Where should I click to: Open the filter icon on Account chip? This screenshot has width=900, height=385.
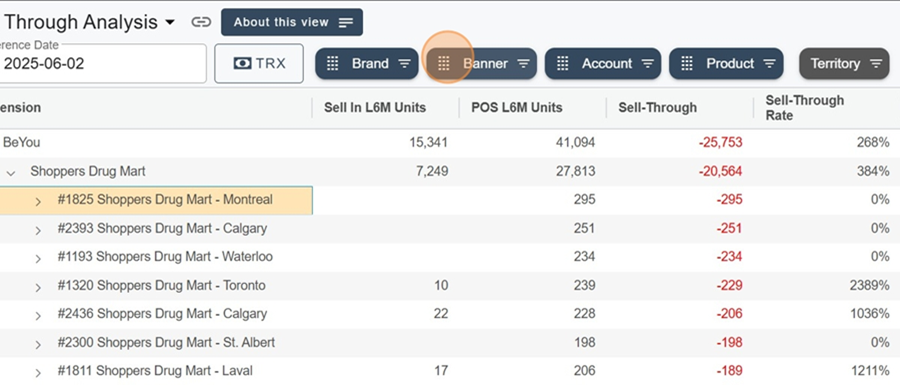tap(647, 64)
